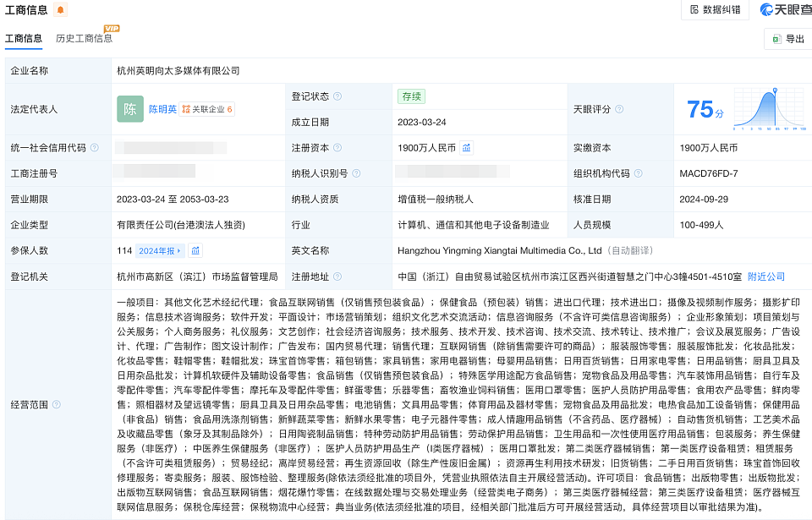Click the blurred 纳税人识别号 value
The height and width of the screenshot is (520, 812).
(453, 172)
